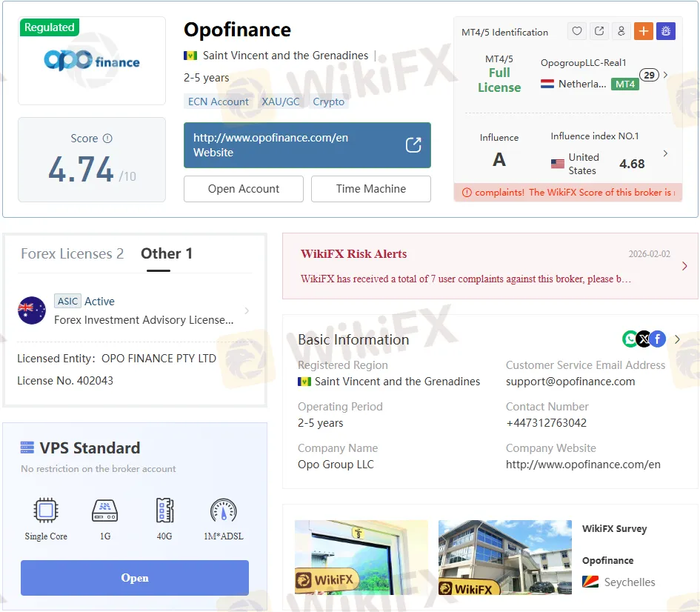Expand the WikiFX Risk Alerts arrow
700x612 pixels.
[684, 266]
